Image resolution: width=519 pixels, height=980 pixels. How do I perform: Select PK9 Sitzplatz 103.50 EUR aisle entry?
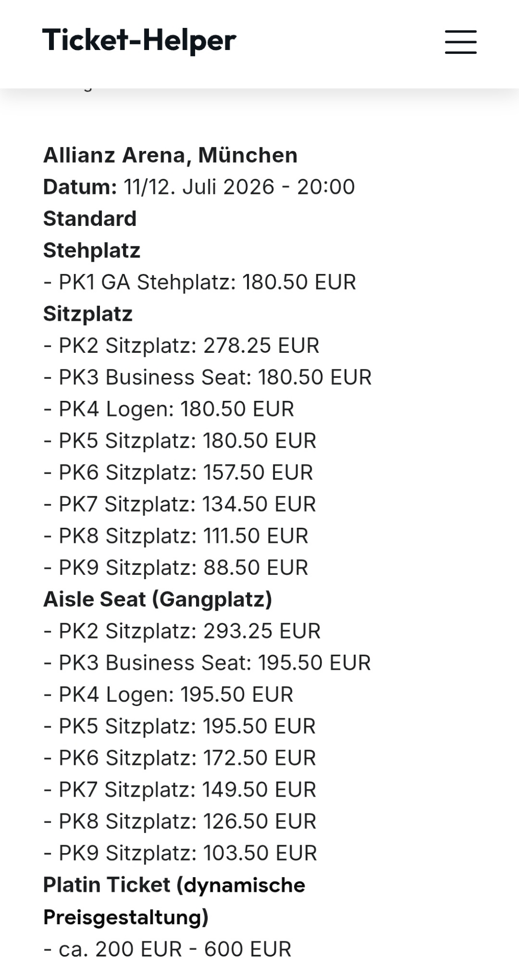[x=180, y=853]
